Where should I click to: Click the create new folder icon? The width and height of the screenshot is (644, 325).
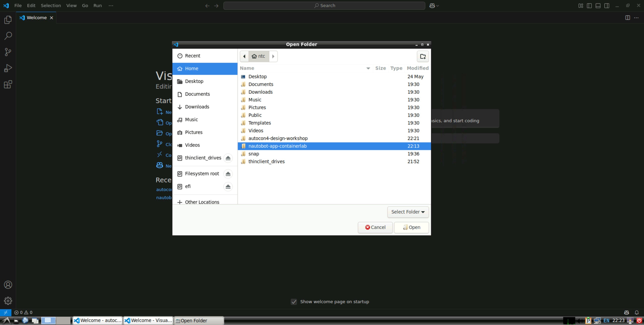[x=423, y=56]
